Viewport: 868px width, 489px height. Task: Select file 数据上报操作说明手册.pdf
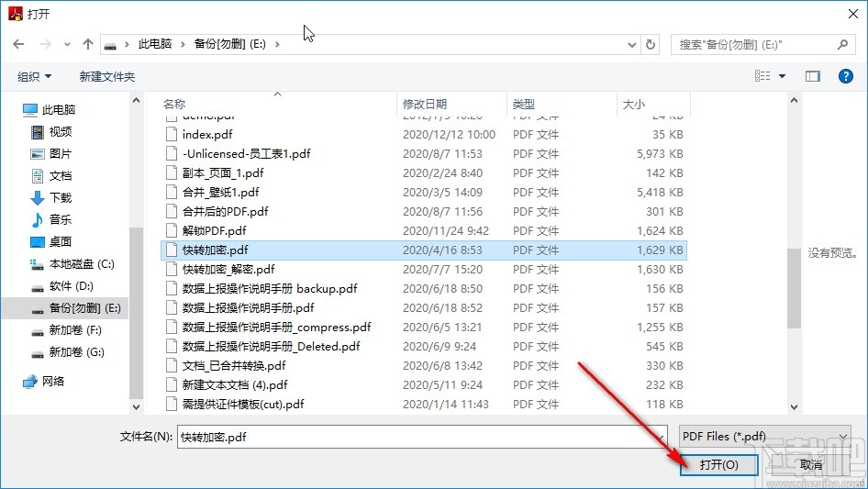click(x=424, y=307)
